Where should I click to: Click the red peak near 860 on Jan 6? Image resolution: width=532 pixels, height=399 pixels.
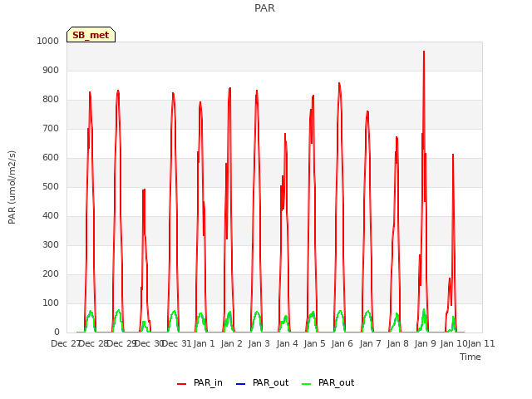[339, 83]
